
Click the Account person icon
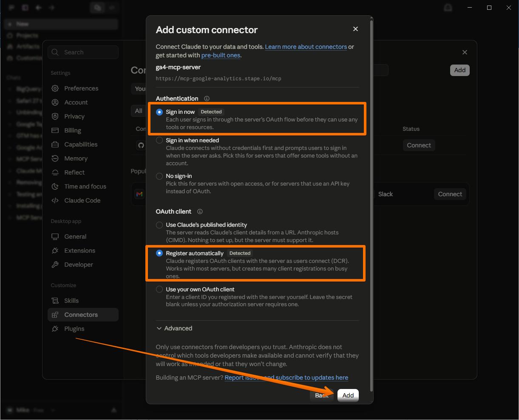click(55, 102)
